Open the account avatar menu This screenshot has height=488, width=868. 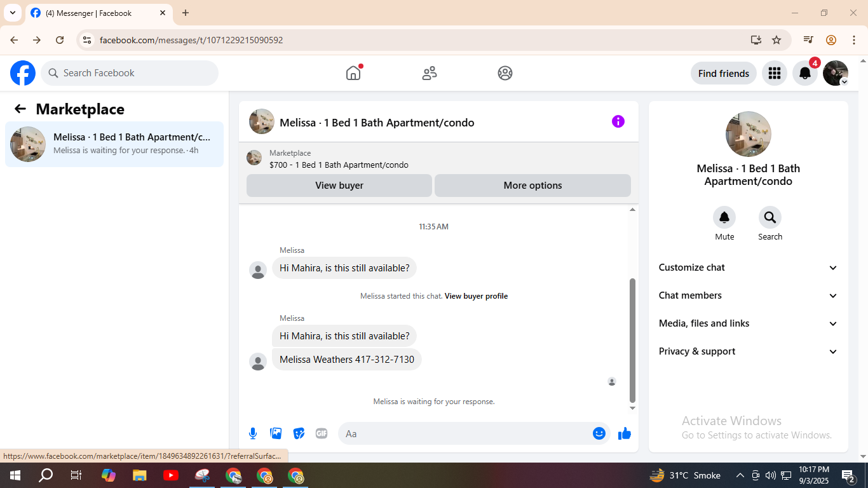tap(836, 73)
